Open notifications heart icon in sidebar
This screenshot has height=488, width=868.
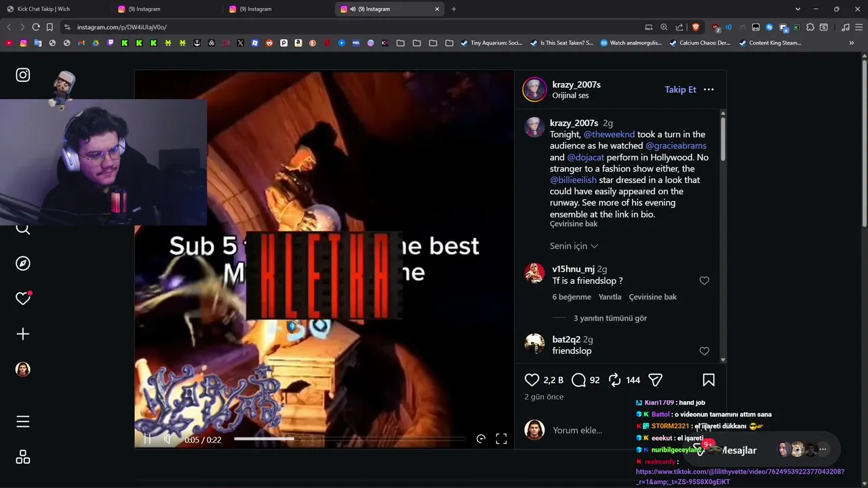(23, 298)
